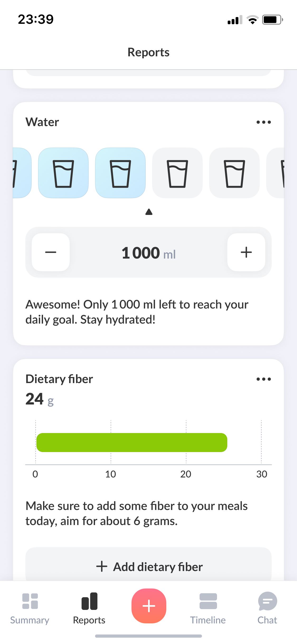
Task: Tap the first empty gray water glass
Action: [177, 173]
